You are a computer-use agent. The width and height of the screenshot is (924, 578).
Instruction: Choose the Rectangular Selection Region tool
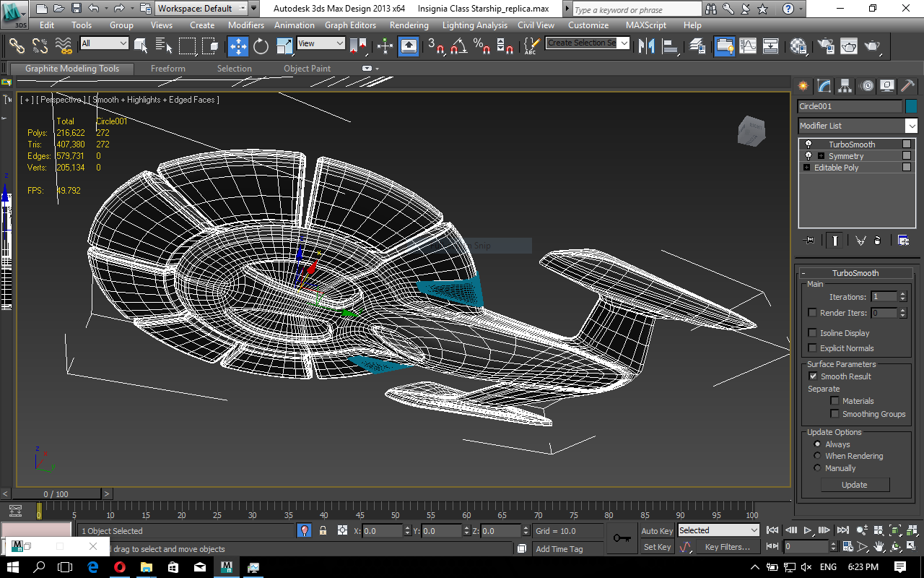click(187, 46)
